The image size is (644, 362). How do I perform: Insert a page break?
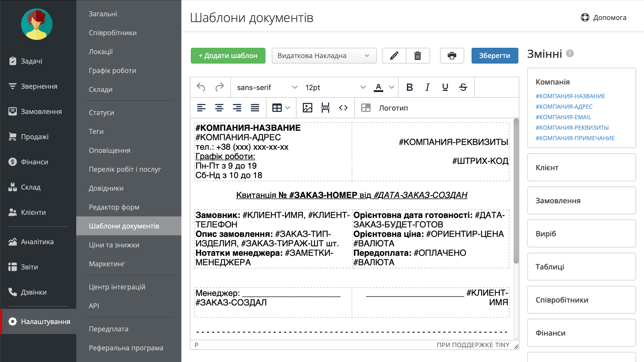click(325, 108)
